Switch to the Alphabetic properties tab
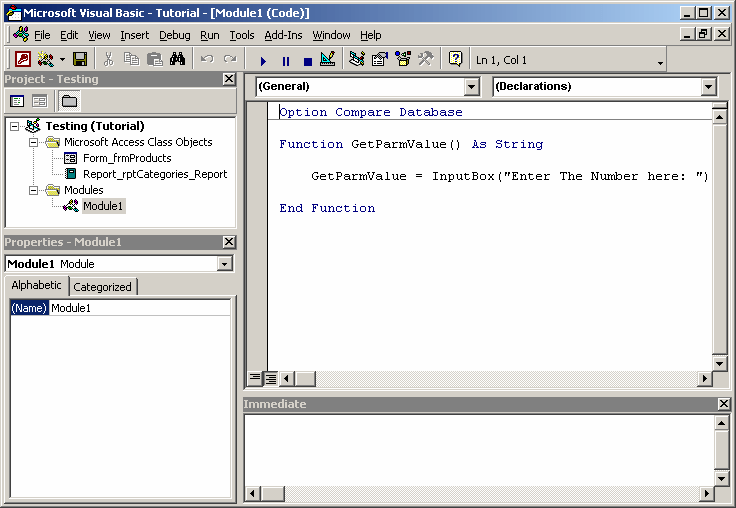This screenshot has height=508, width=736. [37, 285]
